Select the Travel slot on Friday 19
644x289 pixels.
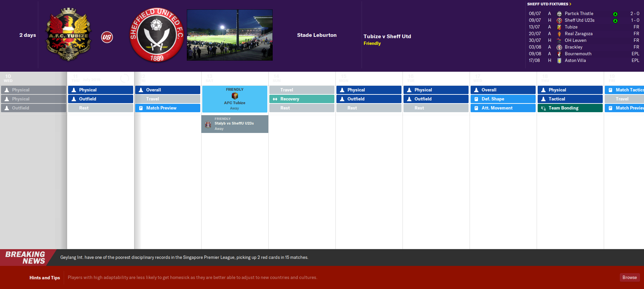(x=624, y=99)
